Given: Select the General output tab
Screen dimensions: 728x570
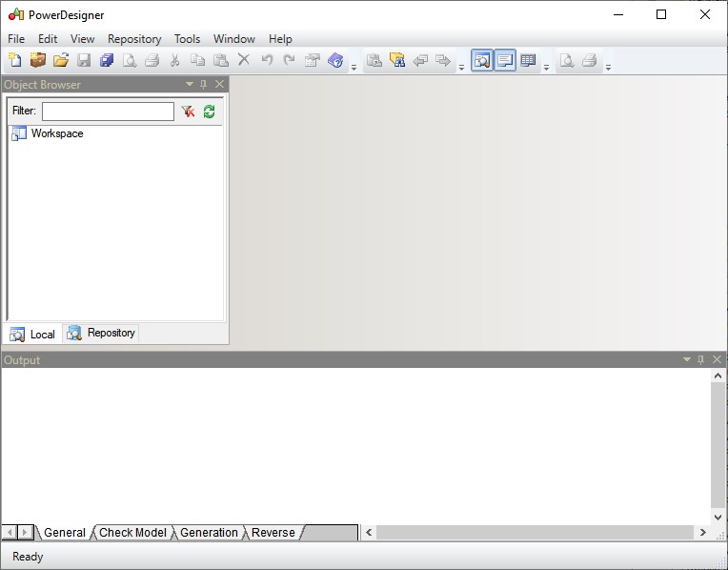Looking at the screenshot, I should tap(65, 533).
